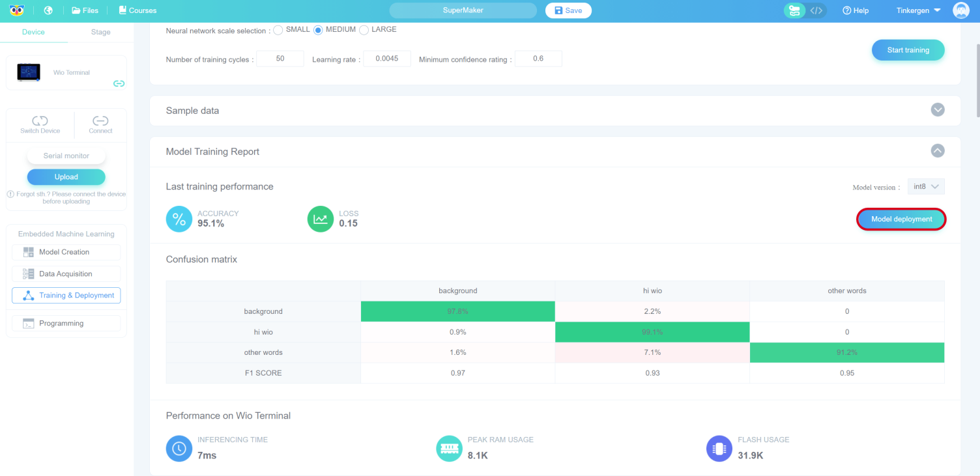This screenshot has height=476, width=980.
Task: Click the inferencing time clock icon
Action: (x=179, y=449)
